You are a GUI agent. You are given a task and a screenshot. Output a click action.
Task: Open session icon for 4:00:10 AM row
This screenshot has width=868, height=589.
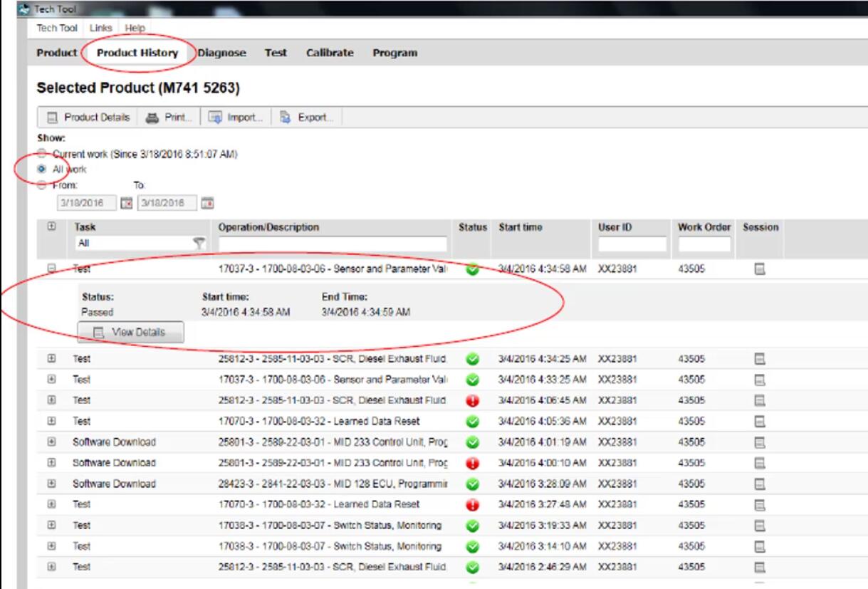click(760, 462)
